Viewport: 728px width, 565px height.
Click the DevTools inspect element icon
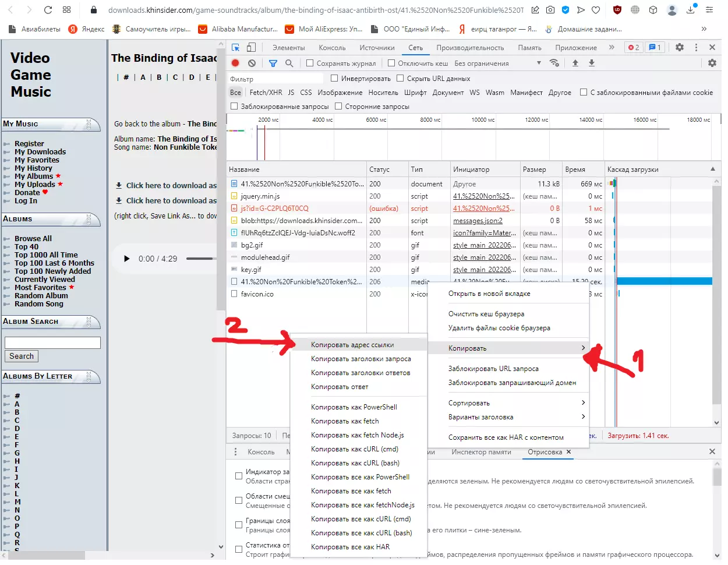point(236,47)
